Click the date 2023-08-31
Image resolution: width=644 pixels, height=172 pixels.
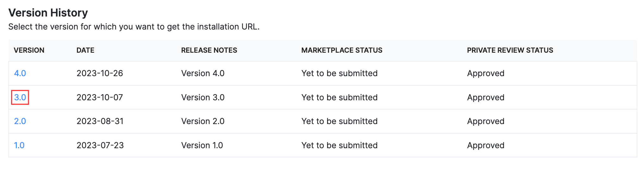[100, 121]
